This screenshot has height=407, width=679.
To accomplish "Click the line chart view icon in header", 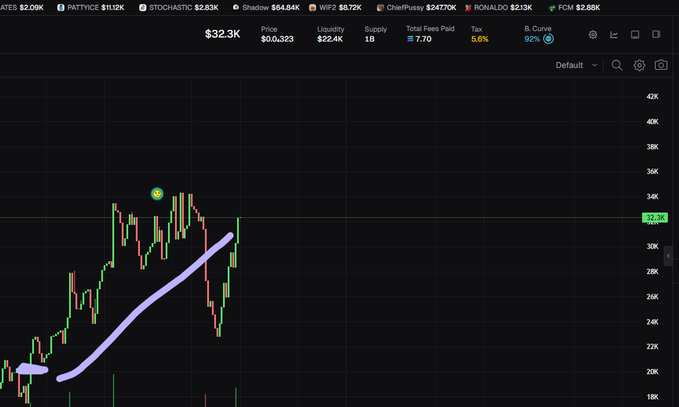I will click(614, 35).
